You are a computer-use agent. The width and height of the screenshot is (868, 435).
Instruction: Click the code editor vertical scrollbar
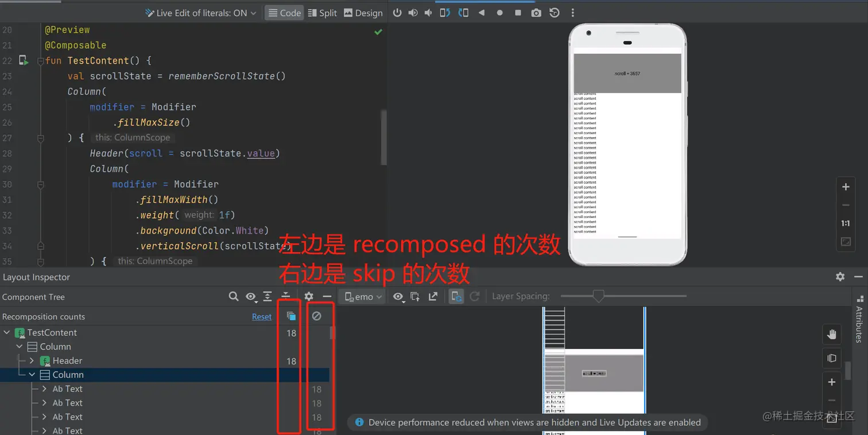point(383,137)
